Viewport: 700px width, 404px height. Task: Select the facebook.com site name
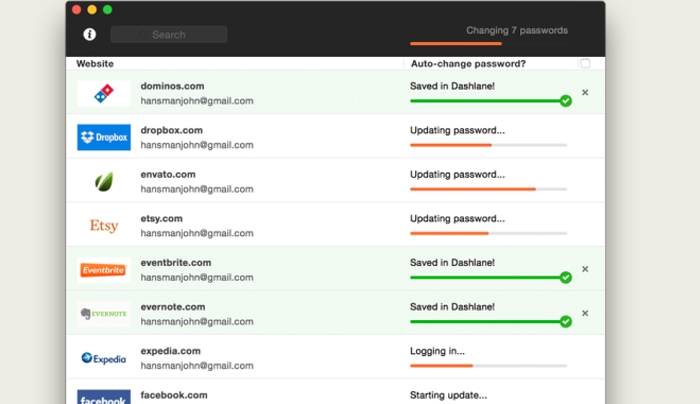coord(174,395)
